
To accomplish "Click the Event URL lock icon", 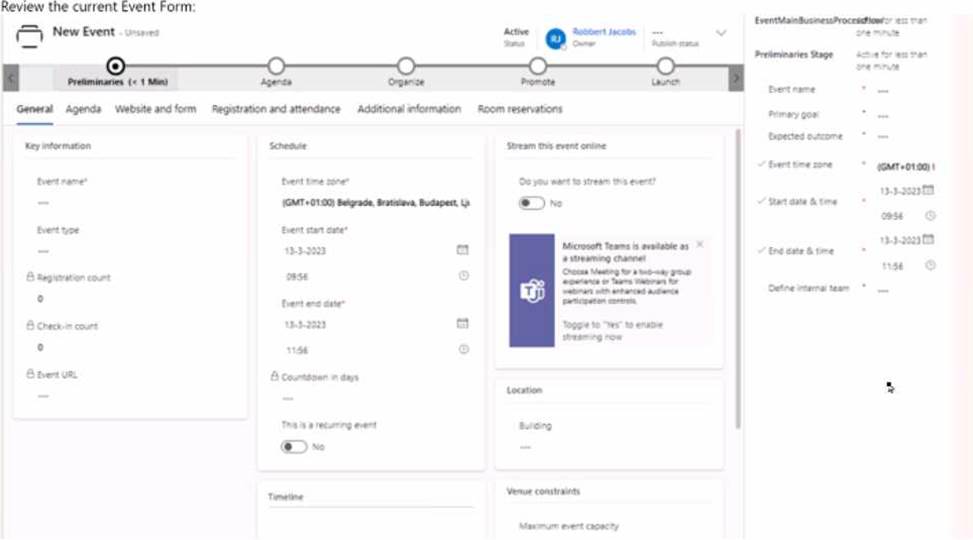I will pyautogui.click(x=30, y=374).
